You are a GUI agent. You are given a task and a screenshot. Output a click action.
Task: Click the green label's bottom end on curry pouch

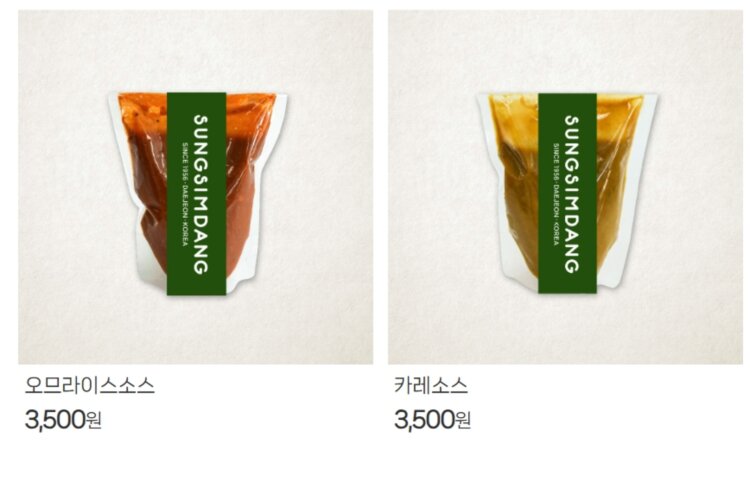click(568, 285)
